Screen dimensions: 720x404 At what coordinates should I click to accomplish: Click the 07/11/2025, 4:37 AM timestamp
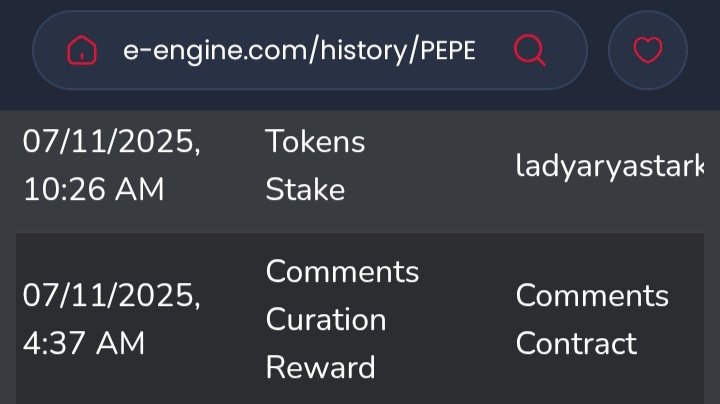pyautogui.click(x=112, y=319)
